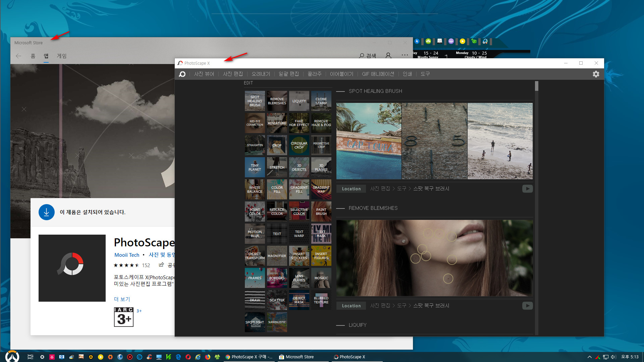Select the Lens Flares tool

[x=299, y=278]
